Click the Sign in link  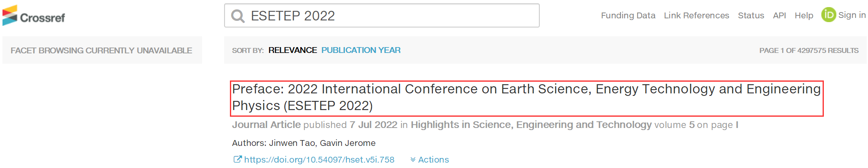point(852,15)
